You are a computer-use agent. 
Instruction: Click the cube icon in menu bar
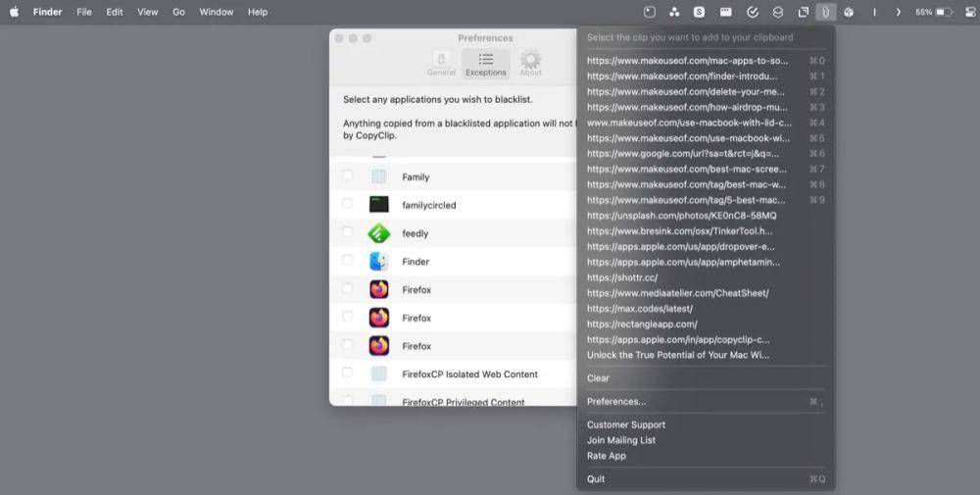point(849,12)
